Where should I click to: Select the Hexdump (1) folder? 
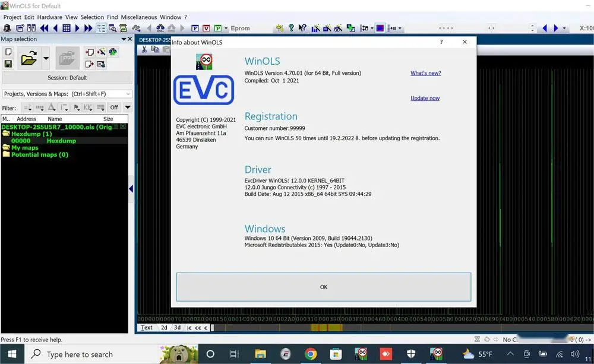click(x=31, y=134)
